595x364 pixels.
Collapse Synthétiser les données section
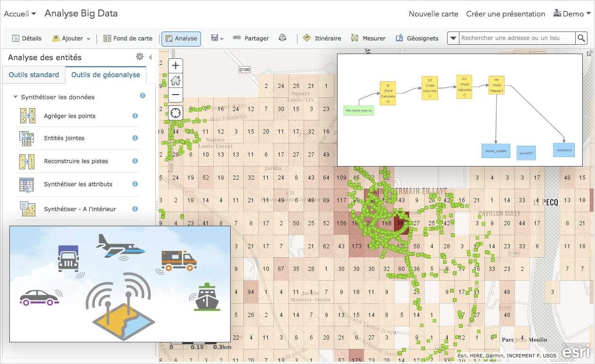coord(16,97)
